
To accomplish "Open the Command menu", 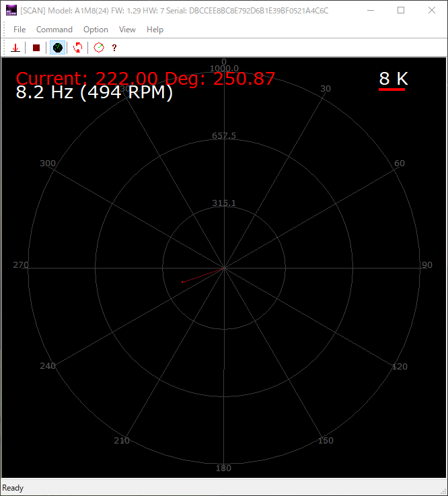I will [54, 30].
